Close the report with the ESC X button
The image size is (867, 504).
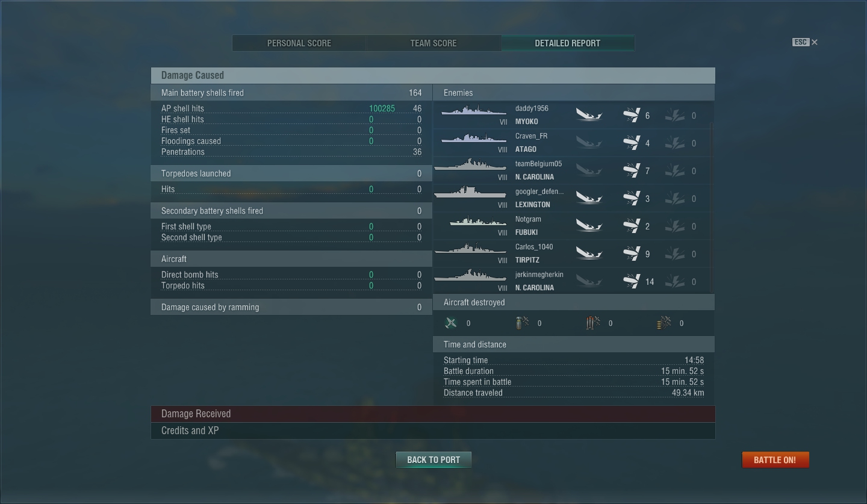805,42
